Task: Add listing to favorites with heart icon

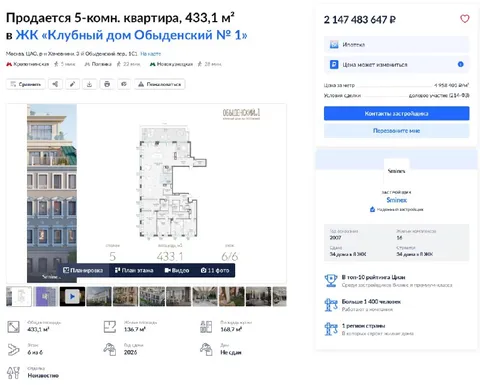Action: [x=465, y=19]
